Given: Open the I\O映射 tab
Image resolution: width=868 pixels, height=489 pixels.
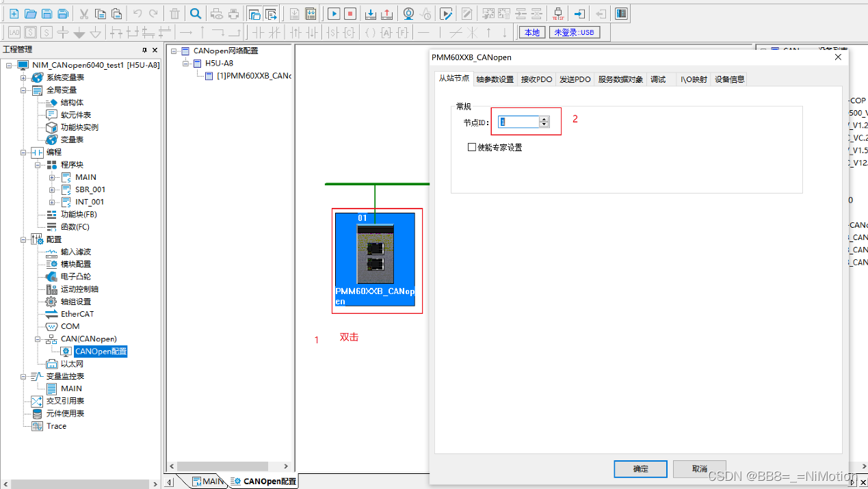Looking at the screenshot, I should [694, 79].
